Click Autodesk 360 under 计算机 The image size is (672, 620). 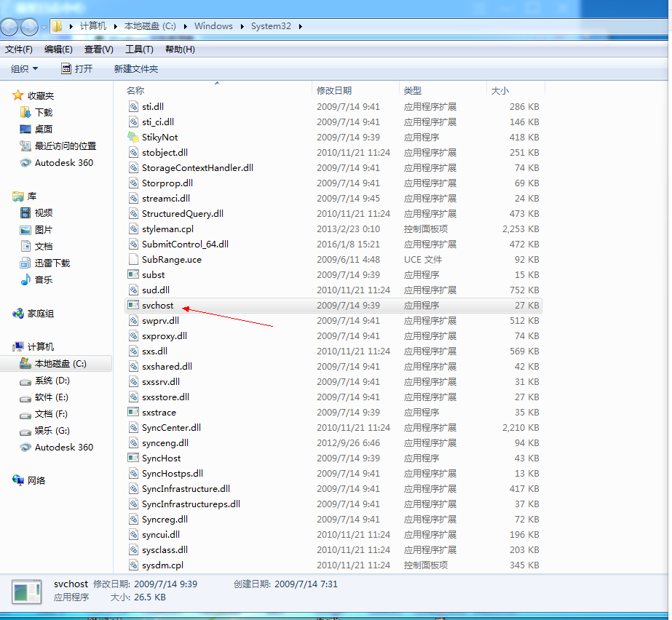pos(64,447)
